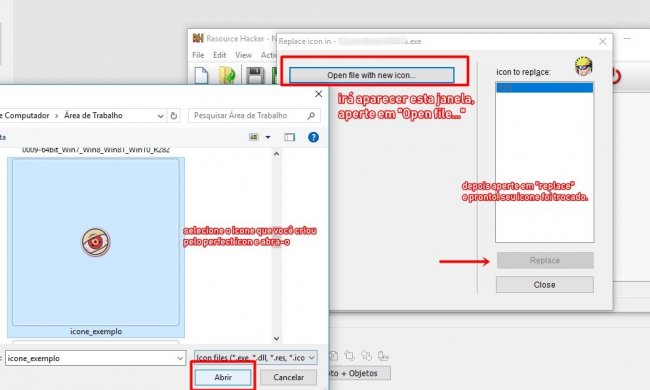The height and width of the screenshot is (390, 650).
Task: Open the file name combo box dropdown
Action: coord(180,358)
